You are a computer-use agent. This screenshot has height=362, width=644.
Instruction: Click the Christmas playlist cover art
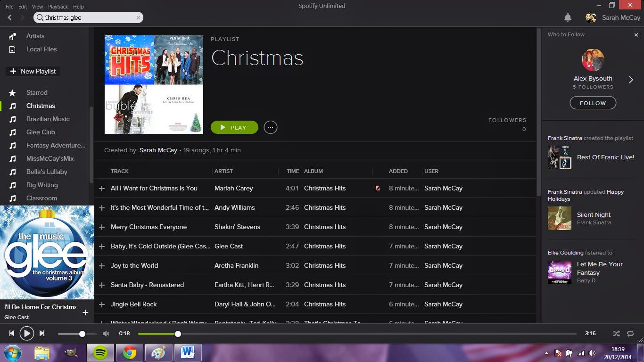click(154, 84)
